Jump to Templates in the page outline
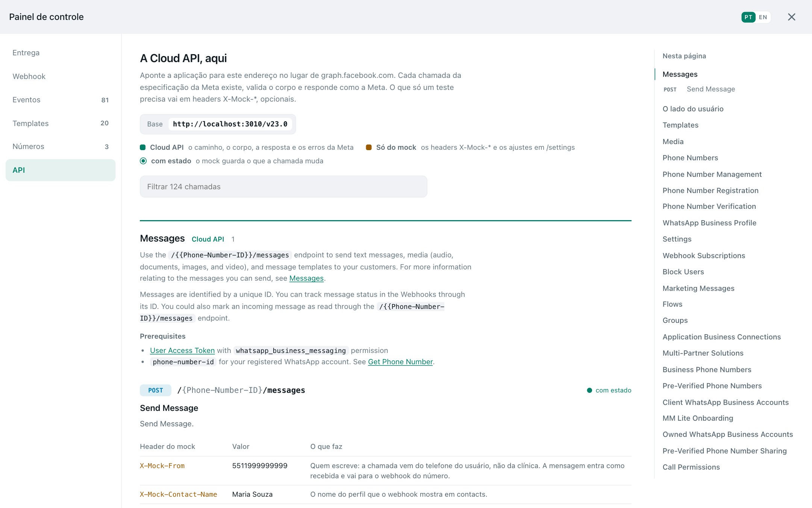 (x=680, y=125)
